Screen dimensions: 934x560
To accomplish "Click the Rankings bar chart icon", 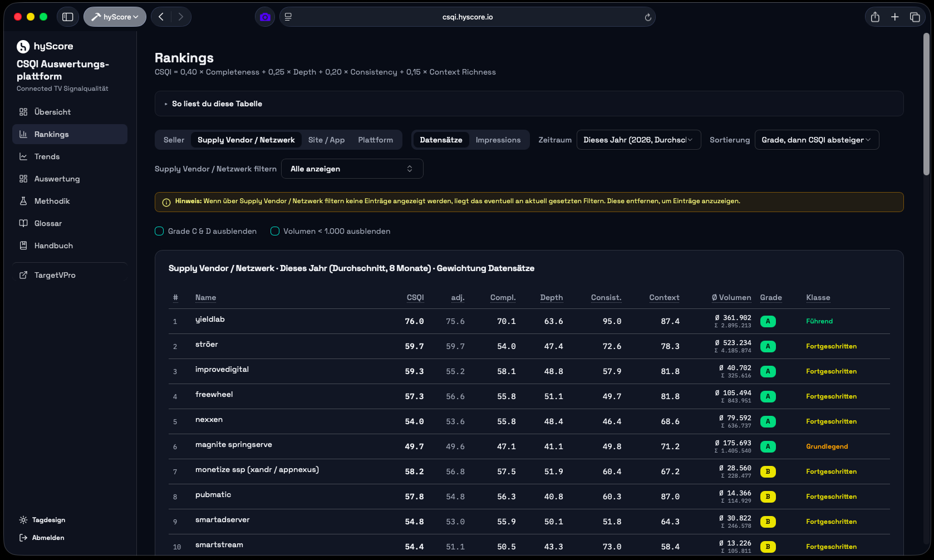I will (23, 134).
